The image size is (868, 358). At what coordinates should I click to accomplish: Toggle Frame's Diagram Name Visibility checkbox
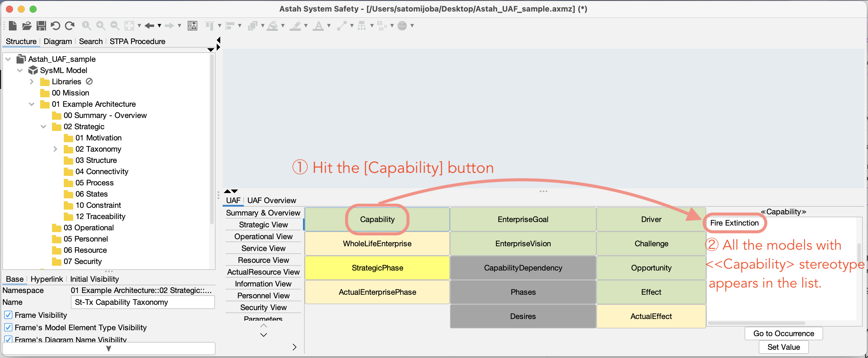coord(9,339)
